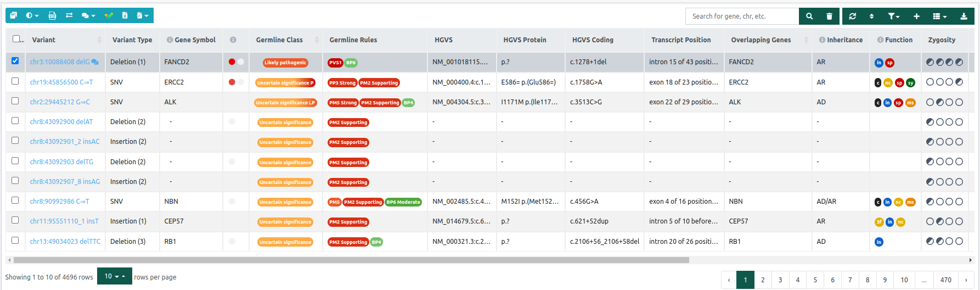Jump to last page 470
The height and width of the screenshot is (290, 980).
pos(945,280)
